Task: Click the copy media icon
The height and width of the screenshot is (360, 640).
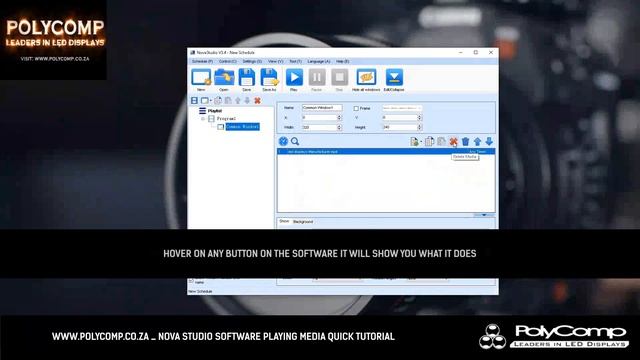Action: tap(429, 142)
